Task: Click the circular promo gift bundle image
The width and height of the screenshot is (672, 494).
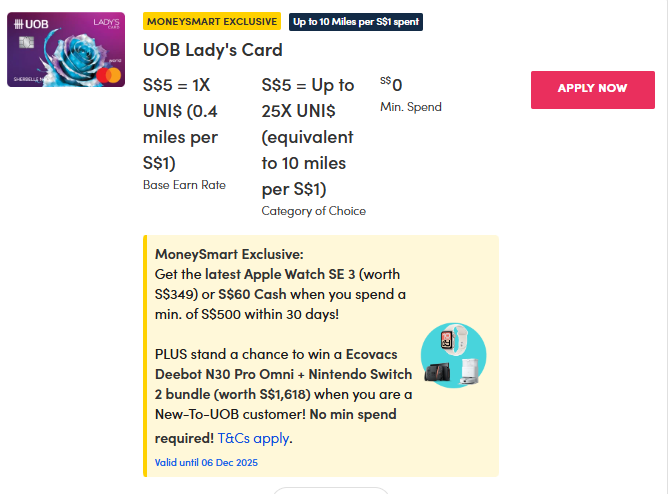Action: (x=453, y=356)
